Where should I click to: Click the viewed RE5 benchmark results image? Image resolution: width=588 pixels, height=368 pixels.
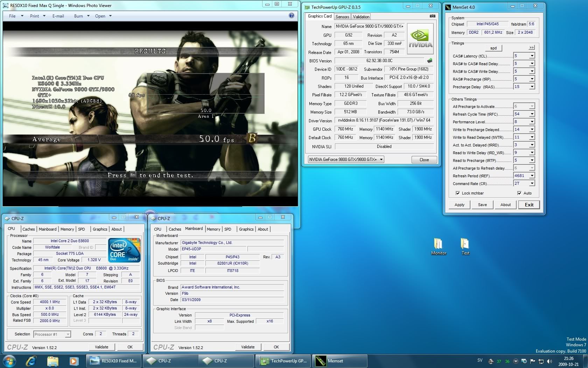point(150,114)
